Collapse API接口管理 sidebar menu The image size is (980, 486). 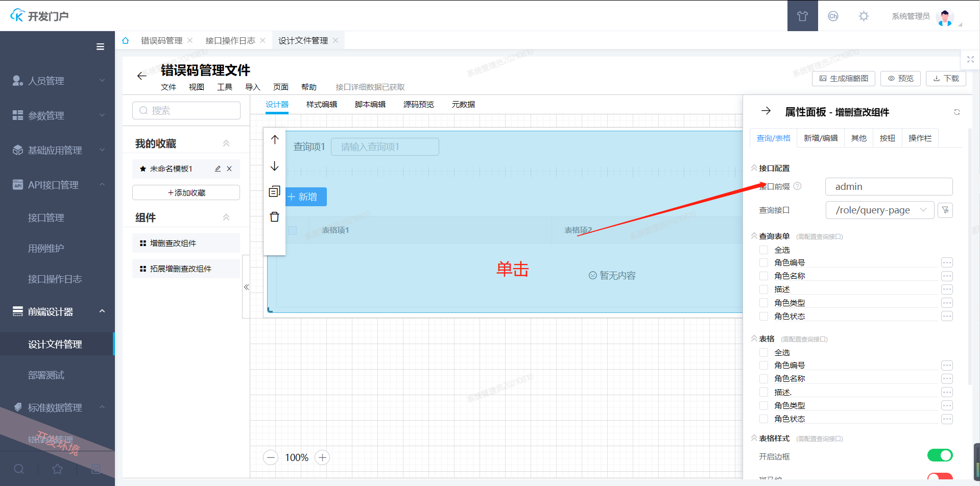57,185
